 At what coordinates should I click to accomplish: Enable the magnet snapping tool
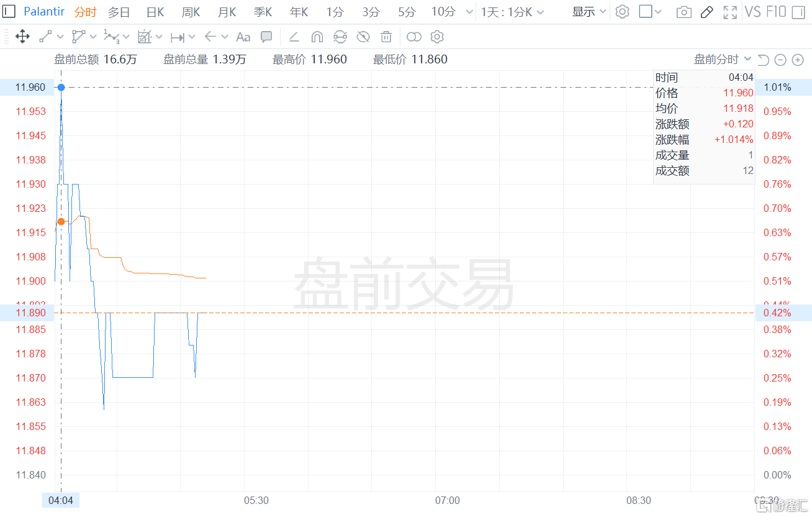click(x=317, y=37)
